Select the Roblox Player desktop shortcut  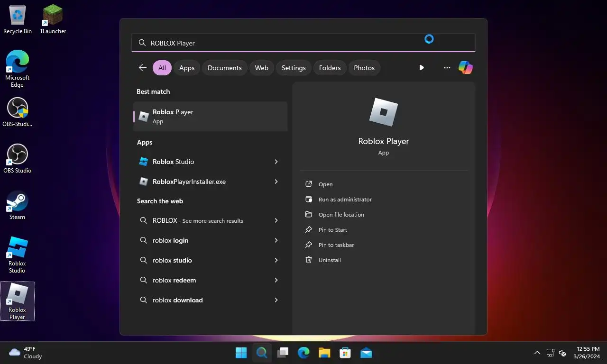18,301
